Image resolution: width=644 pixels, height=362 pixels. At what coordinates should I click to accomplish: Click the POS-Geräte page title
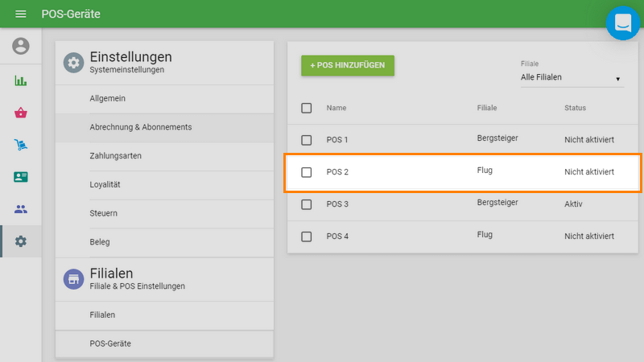(x=71, y=14)
